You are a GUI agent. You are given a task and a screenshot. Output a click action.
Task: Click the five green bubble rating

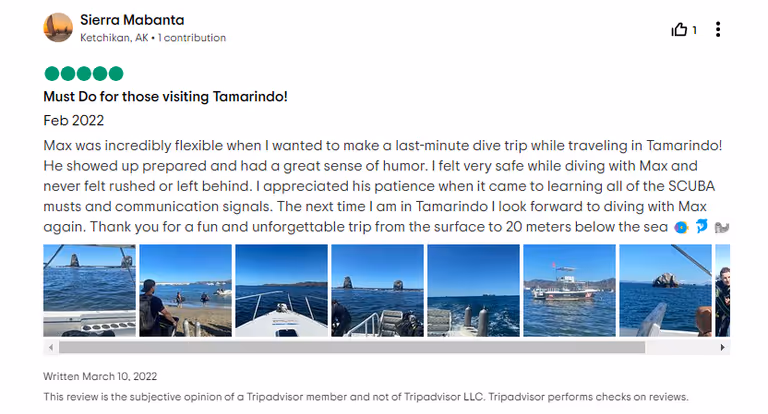tap(83, 73)
